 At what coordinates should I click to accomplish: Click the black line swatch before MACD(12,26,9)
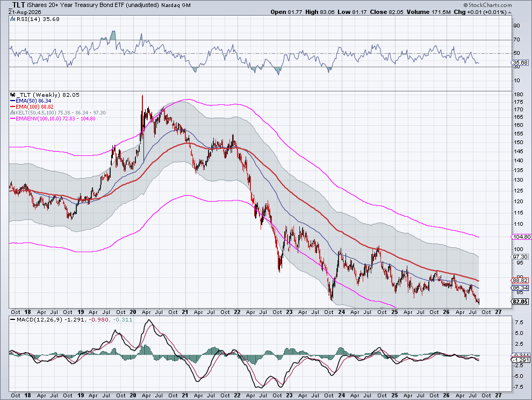(12, 320)
